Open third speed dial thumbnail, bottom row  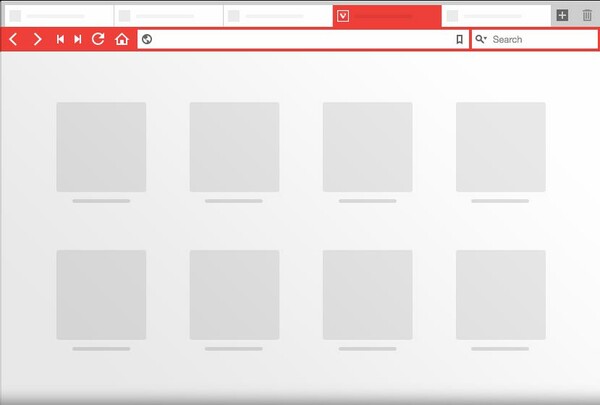tap(368, 295)
